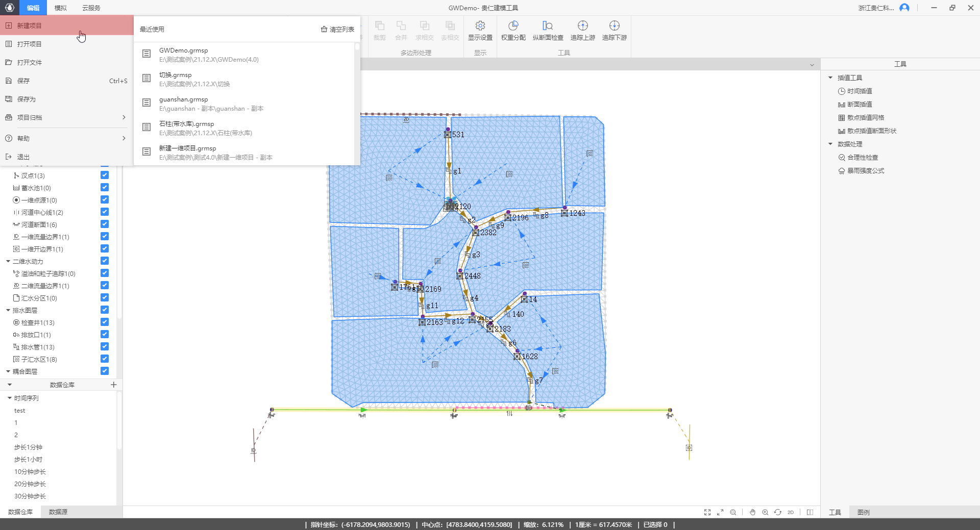Click the fit-to-extent icon in bottom toolbar
This screenshot has width=980, height=530.
707,512
